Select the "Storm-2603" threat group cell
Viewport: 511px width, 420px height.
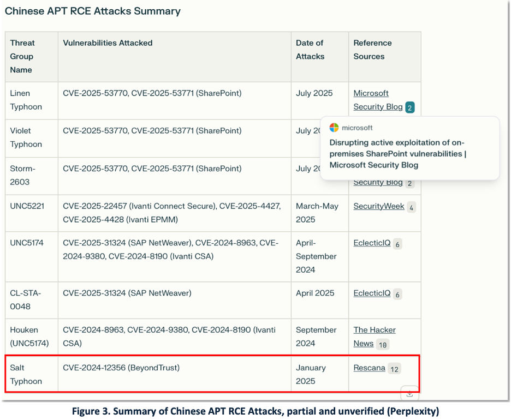click(x=32, y=176)
